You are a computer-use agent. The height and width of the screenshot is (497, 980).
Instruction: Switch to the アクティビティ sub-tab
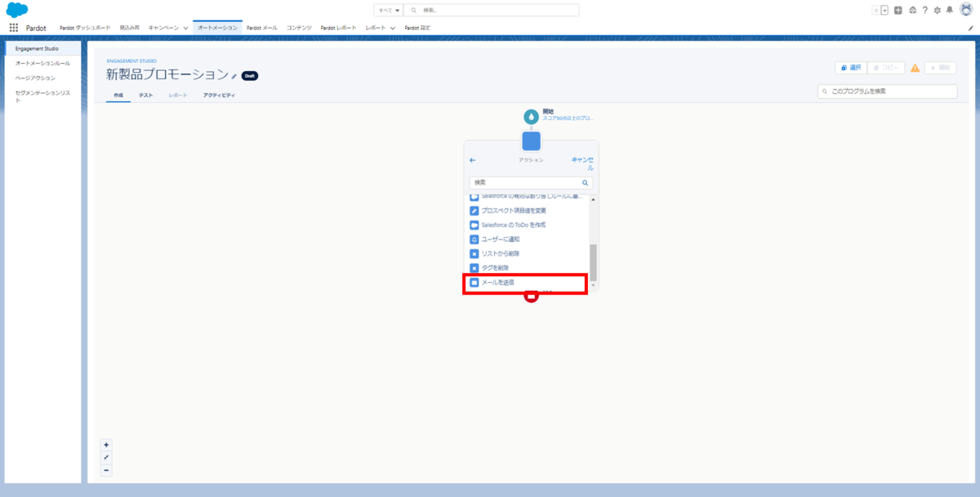[x=219, y=96]
